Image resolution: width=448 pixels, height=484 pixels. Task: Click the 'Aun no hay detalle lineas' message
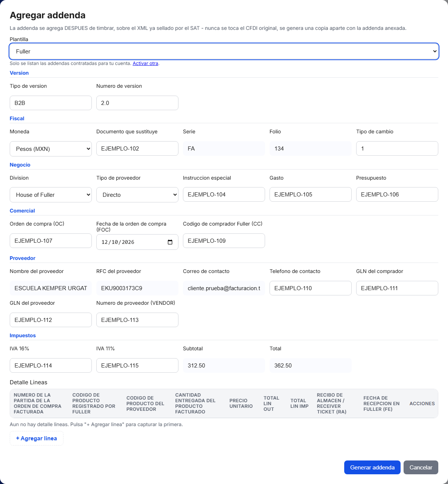(96, 425)
